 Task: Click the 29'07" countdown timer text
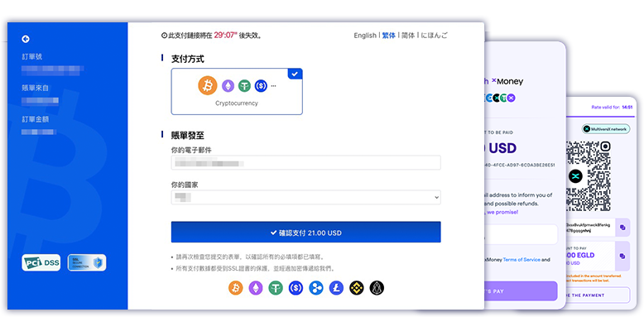click(x=225, y=36)
